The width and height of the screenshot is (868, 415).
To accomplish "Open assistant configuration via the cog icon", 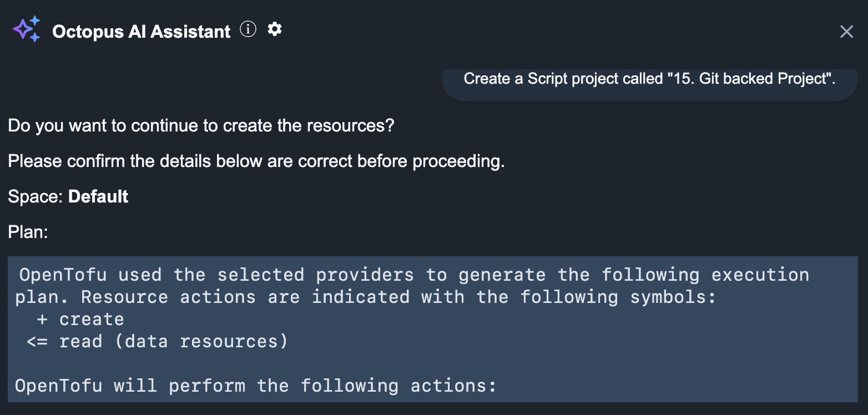I will 274,30.
